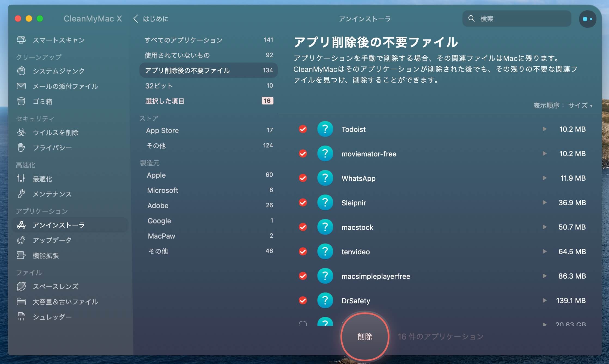
Task: Expand the macstock item row
Action: coord(545,227)
